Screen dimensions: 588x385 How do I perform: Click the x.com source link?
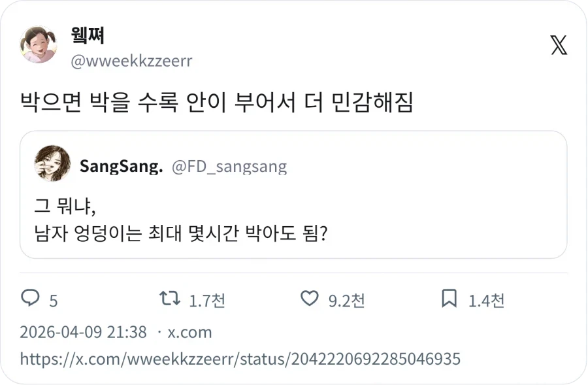[x=191, y=332]
